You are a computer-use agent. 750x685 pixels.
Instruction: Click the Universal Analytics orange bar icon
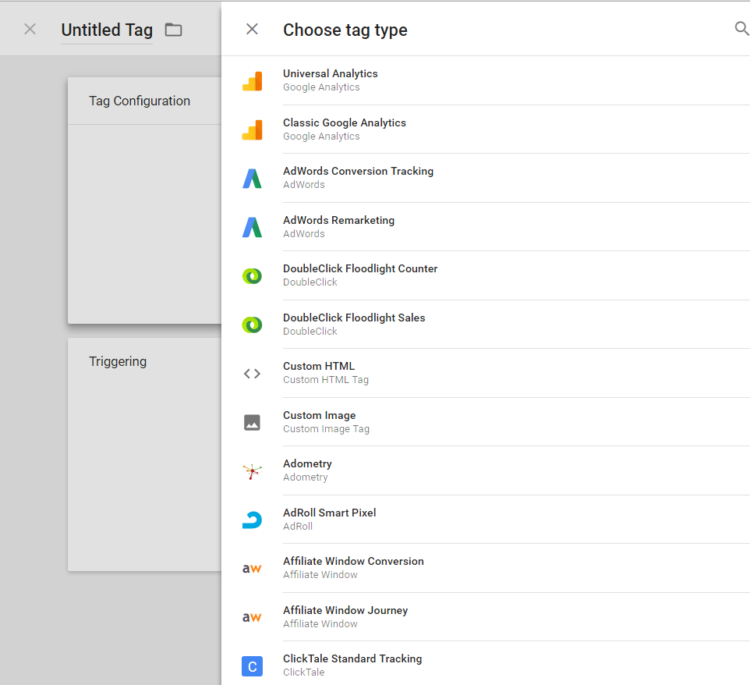pos(252,81)
